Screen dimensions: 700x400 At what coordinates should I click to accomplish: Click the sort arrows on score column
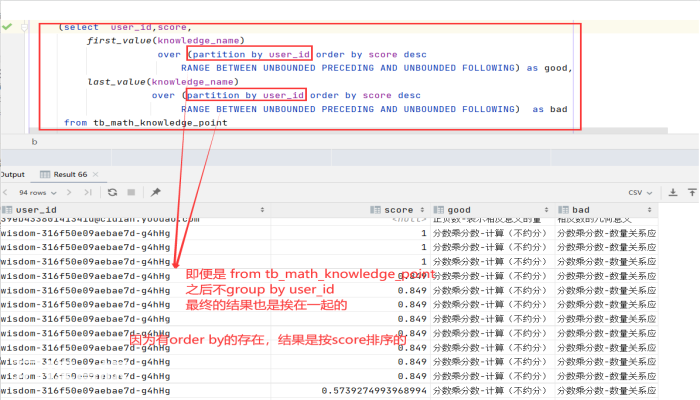pos(422,210)
